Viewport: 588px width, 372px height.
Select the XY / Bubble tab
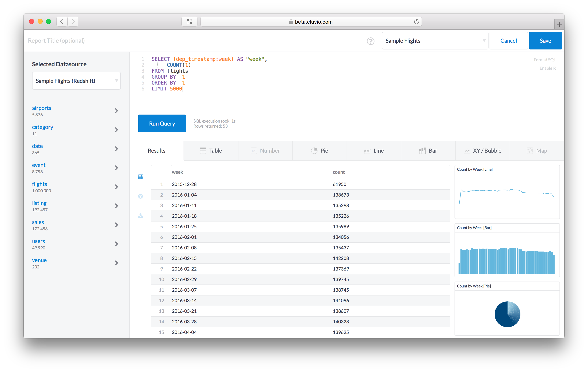click(483, 151)
